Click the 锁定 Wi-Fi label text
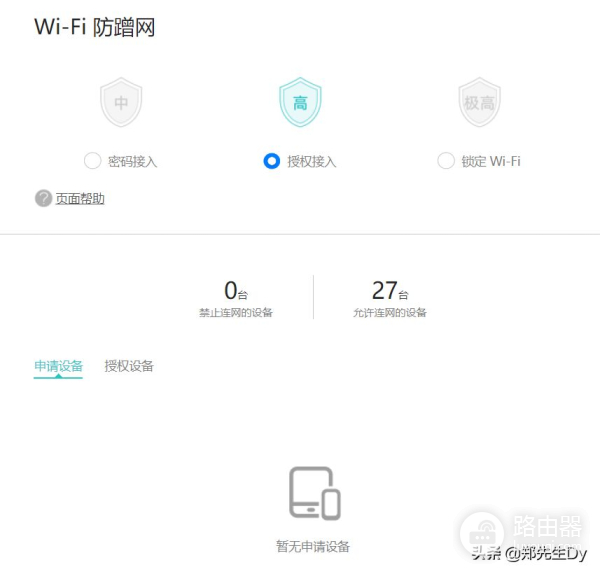The height and width of the screenshot is (574, 600). pos(491,161)
